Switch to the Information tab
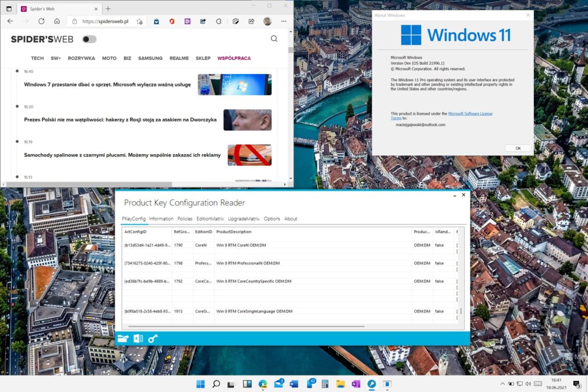The width and height of the screenshot is (588, 392). coord(161,218)
